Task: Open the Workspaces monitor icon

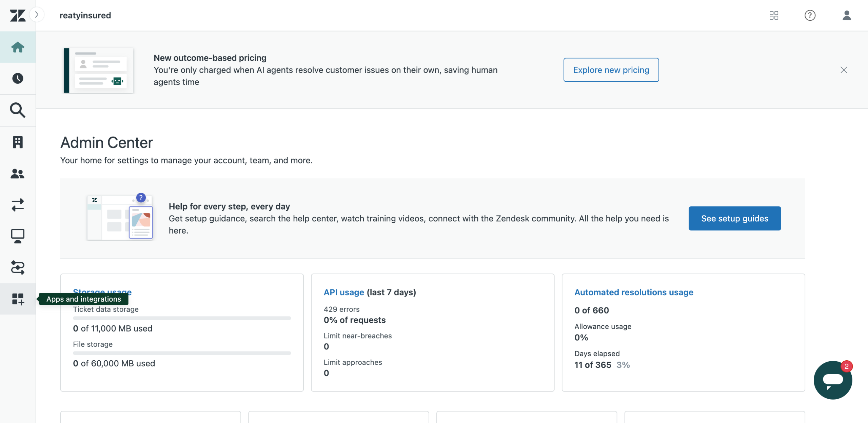Action: tap(18, 236)
